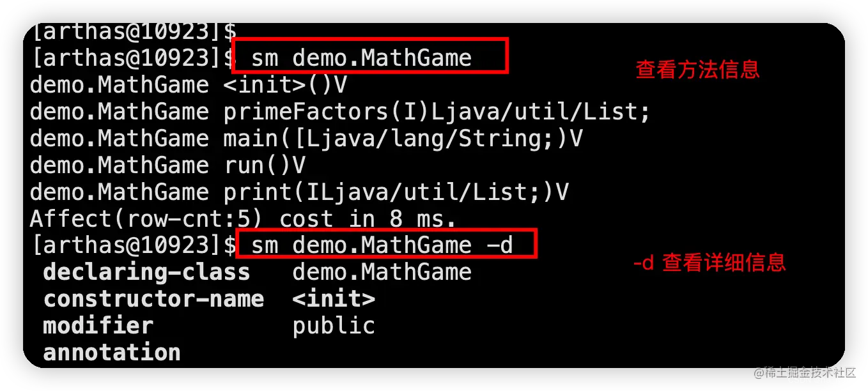This screenshot has height=391, width=868.
Task: Click the 'demo.MathGame run()V' line
Action: (x=167, y=165)
